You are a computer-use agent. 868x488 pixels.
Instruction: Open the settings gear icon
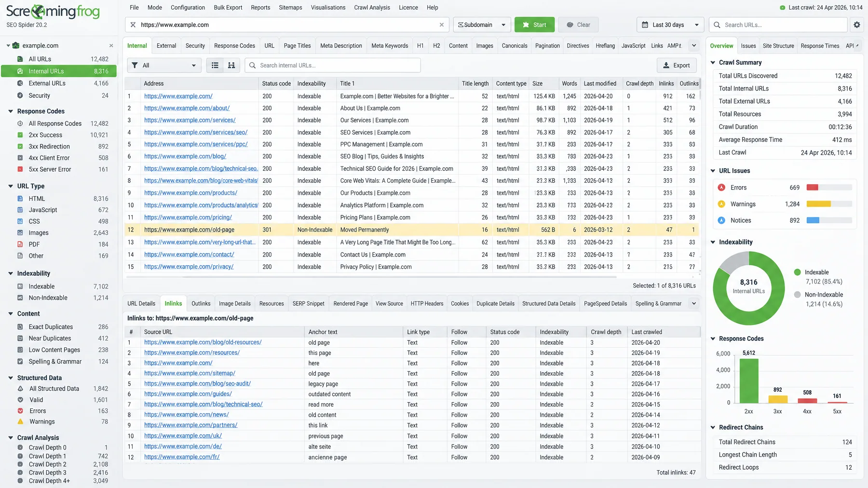click(856, 25)
